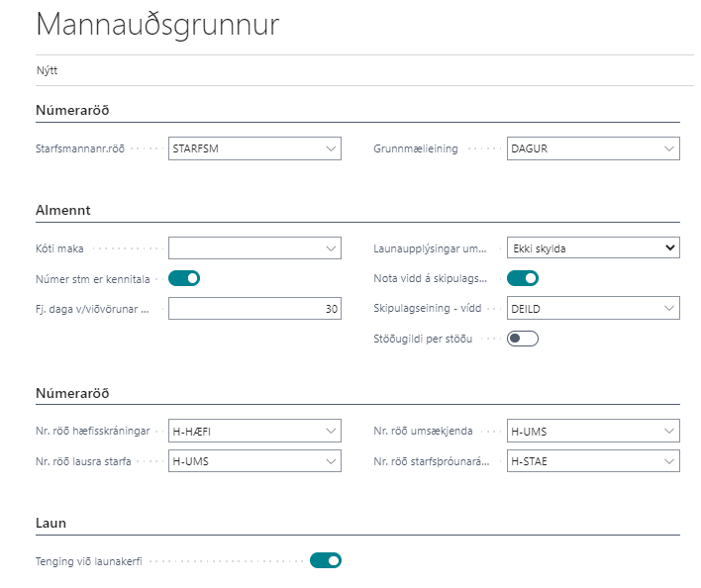Open the Kóti maka dropdown arrow

pyautogui.click(x=330, y=247)
